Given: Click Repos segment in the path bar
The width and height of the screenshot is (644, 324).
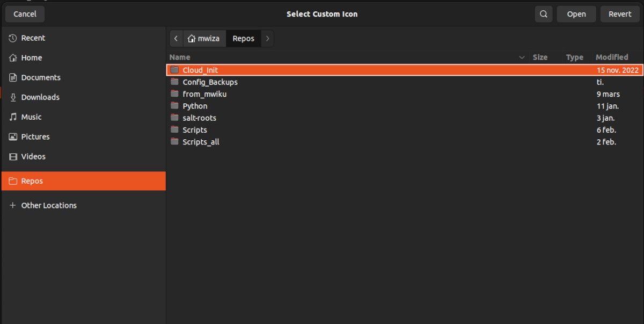Looking at the screenshot, I should click(244, 39).
